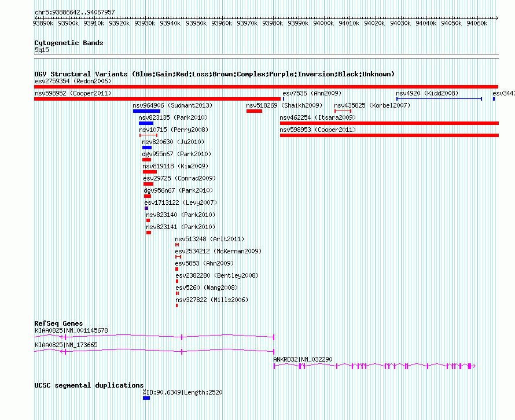The image size is (515, 420).
Task: Select the UCSC segmental duplications track heading
Action: [x=89, y=385]
